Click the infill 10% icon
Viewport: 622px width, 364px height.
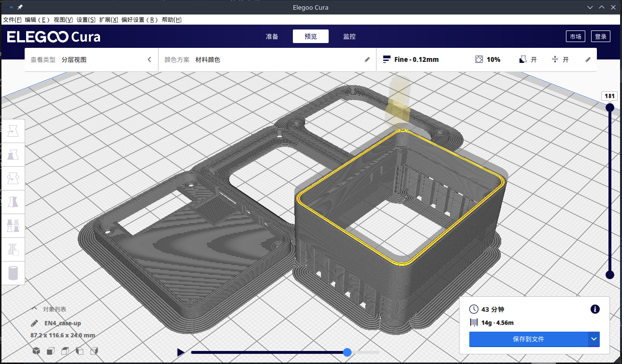(x=479, y=59)
